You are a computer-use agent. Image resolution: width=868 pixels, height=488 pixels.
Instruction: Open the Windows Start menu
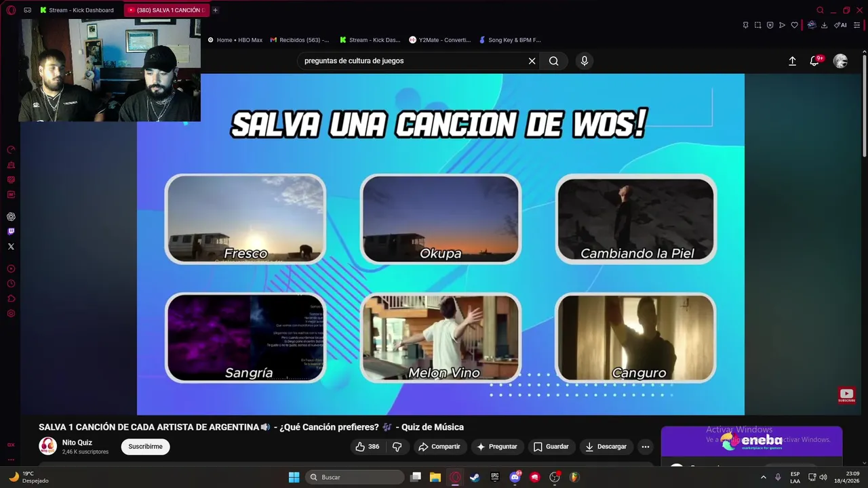click(294, 477)
